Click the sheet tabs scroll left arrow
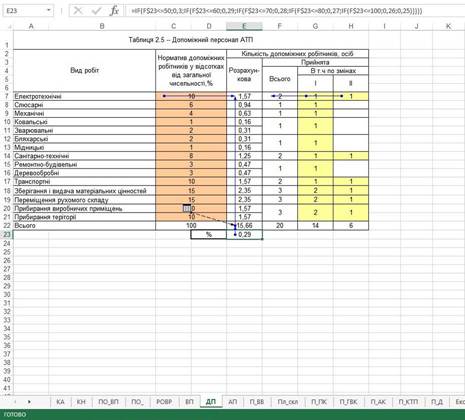Screen dimensions: 465x420 [15, 402]
